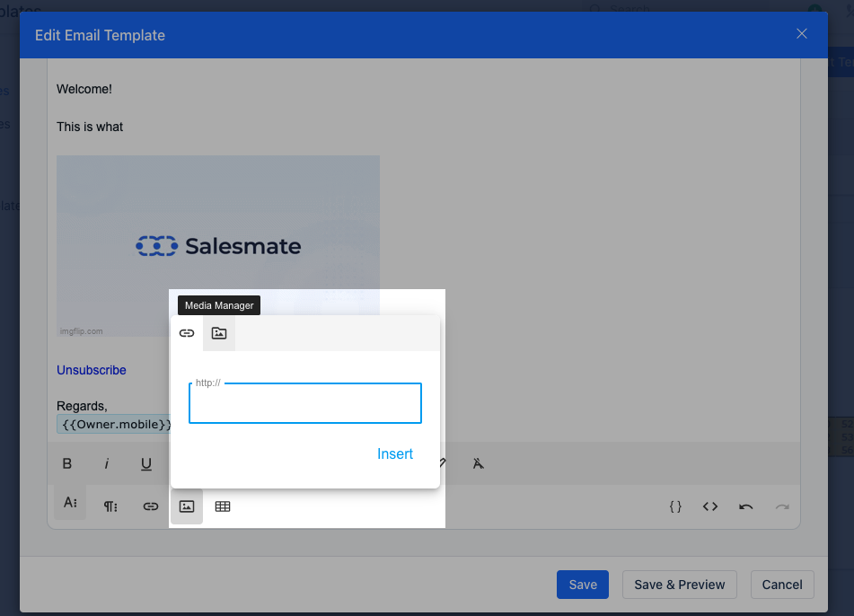The width and height of the screenshot is (854, 616).
Task: Select the Salesmate logo image
Action: tap(218, 246)
